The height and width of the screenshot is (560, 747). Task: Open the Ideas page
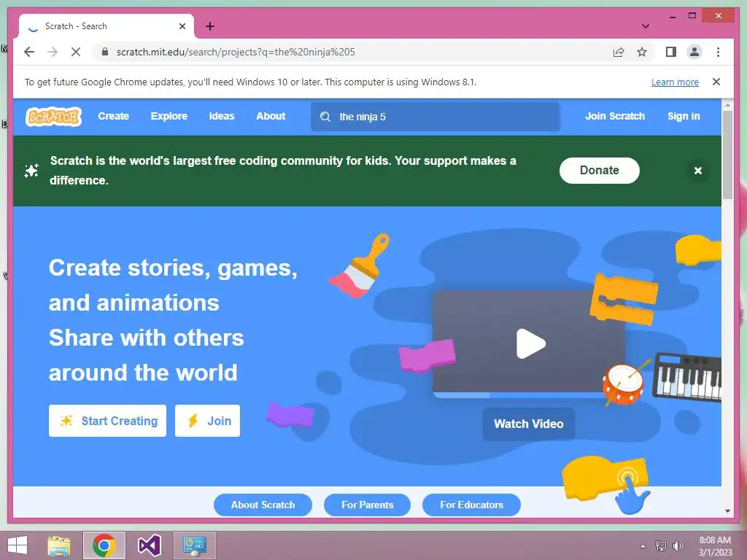222,116
